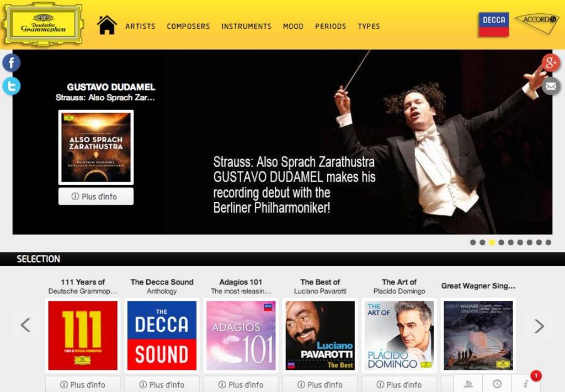The image size is (565, 392).
Task: Click Plus d'info under Adagios 101
Action: (x=241, y=384)
